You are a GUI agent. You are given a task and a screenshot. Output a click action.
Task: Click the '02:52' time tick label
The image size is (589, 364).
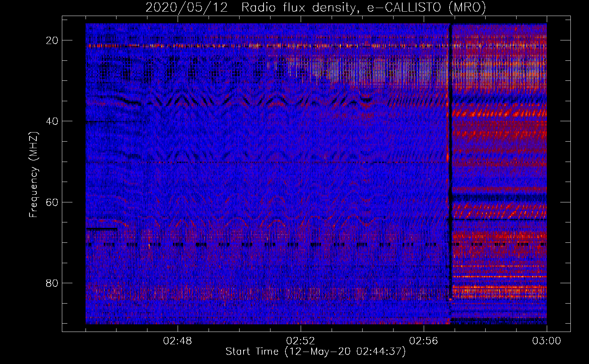pos(301,341)
